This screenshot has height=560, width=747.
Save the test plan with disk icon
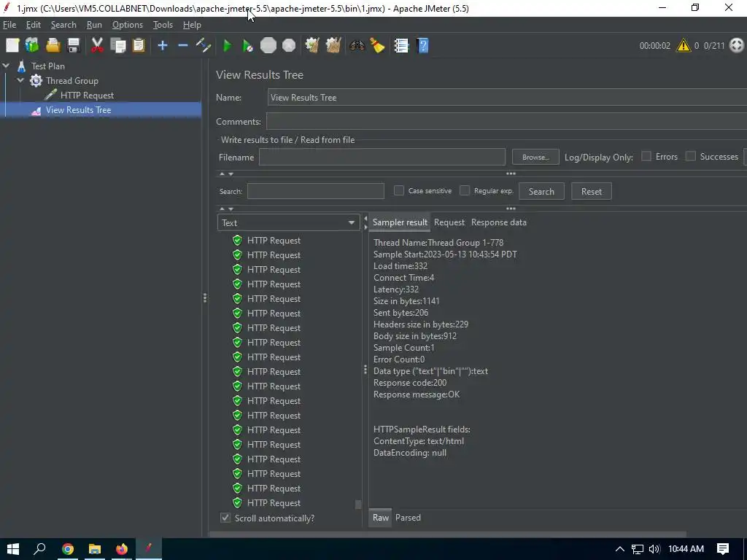pos(74,46)
